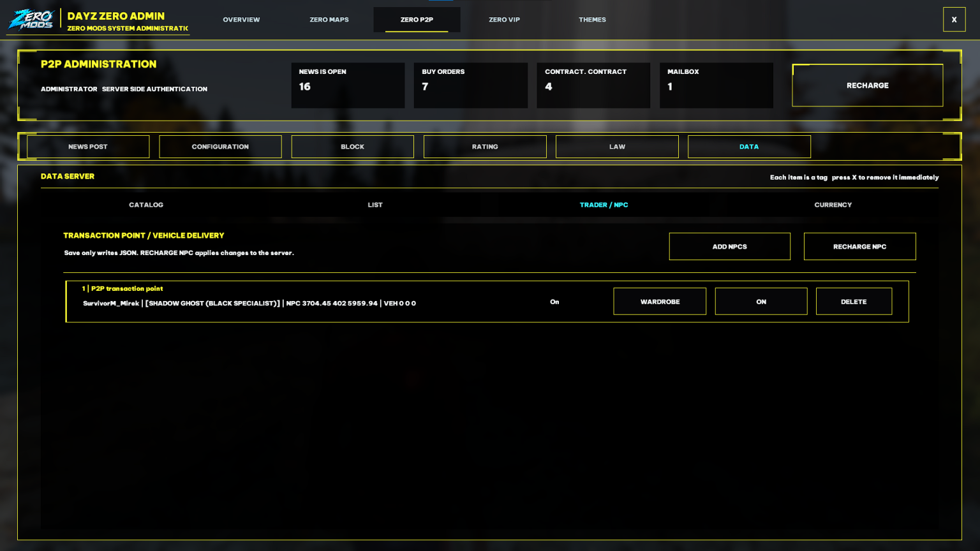Click the '1 | P2P transaction point' title
Image resolution: width=980 pixels, height=551 pixels.
122,289
